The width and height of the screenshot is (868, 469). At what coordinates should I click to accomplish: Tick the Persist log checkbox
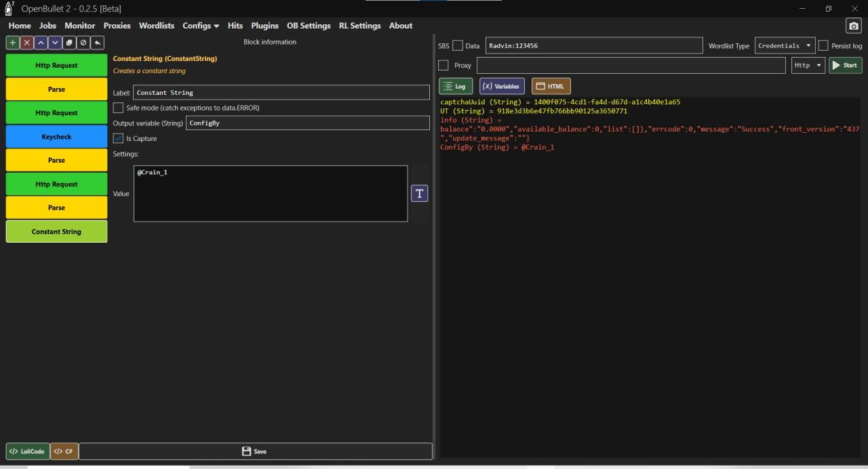click(x=823, y=45)
